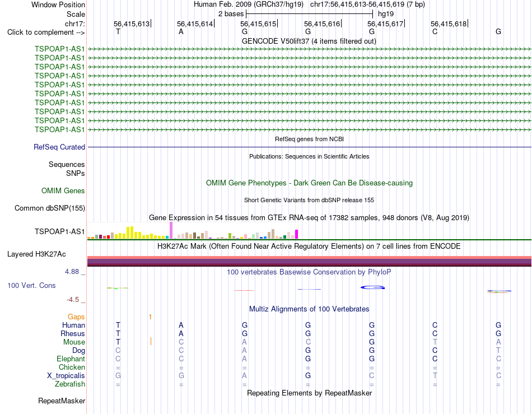The height and width of the screenshot is (414, 532).
Task: Click the X_tropicalis species label
Action: 66,376
